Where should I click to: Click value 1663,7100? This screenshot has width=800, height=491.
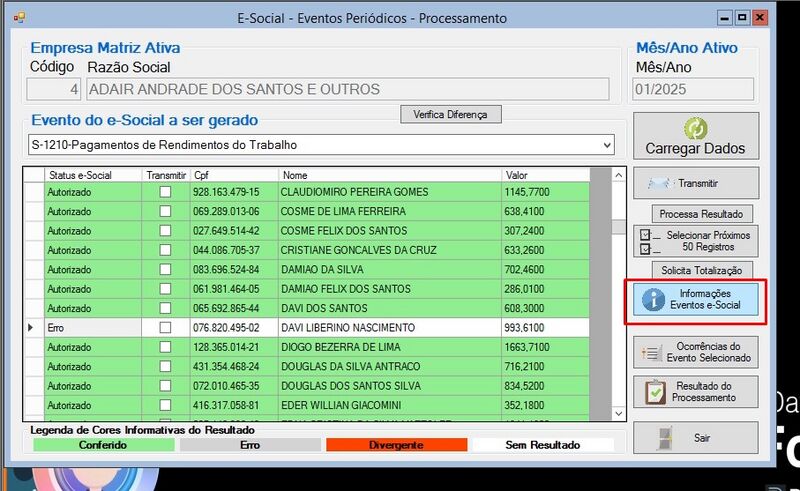(527, 347)
